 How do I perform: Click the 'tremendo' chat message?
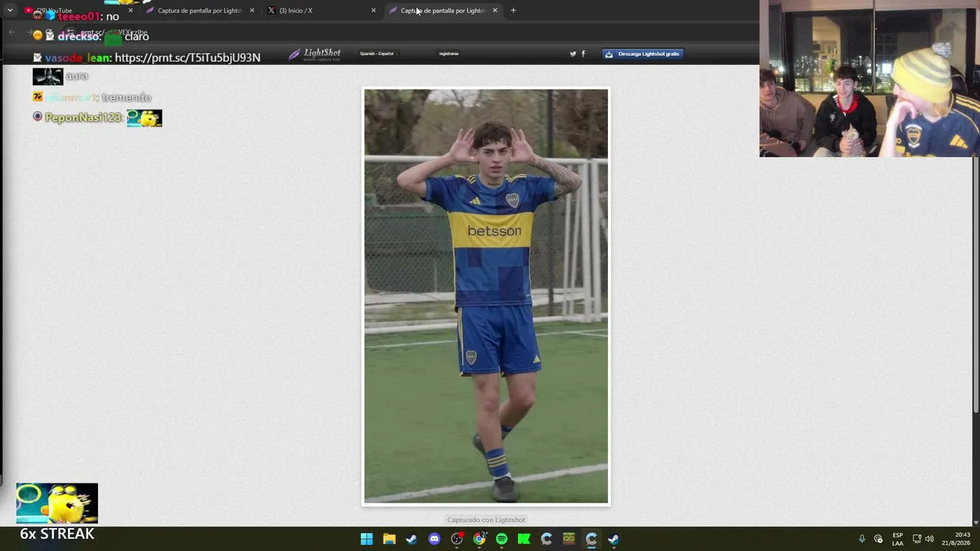pyautogui.click(x=126, y=97)
